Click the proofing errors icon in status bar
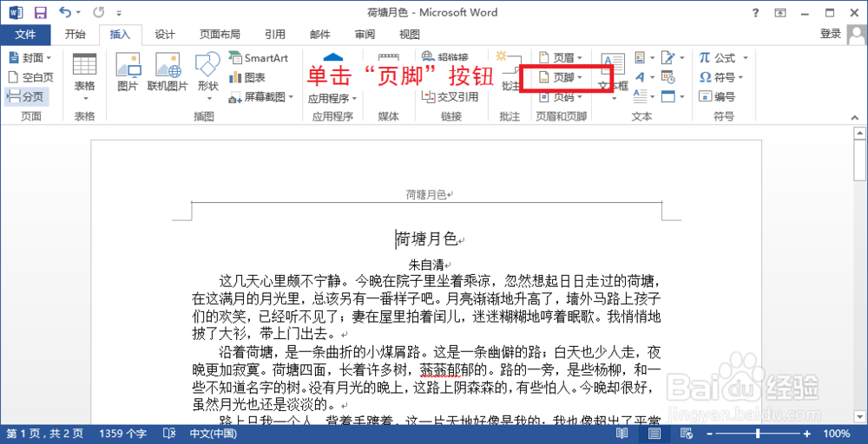Screen dimensions: 868x444 click(170, 434)
